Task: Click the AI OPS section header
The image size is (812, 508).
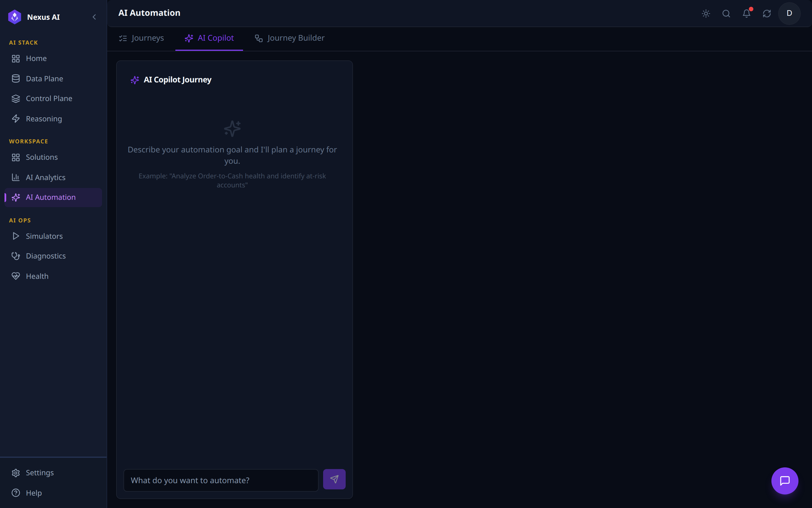Action: pos(20,220)
